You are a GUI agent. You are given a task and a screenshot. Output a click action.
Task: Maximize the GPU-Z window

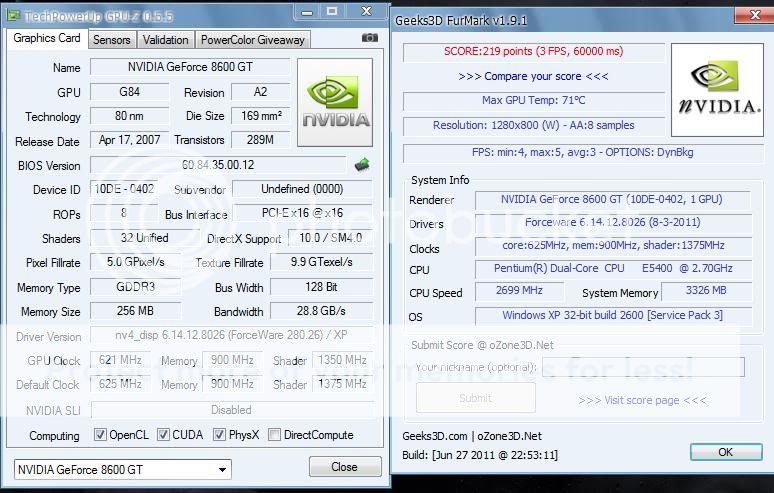tap(332, 12)
